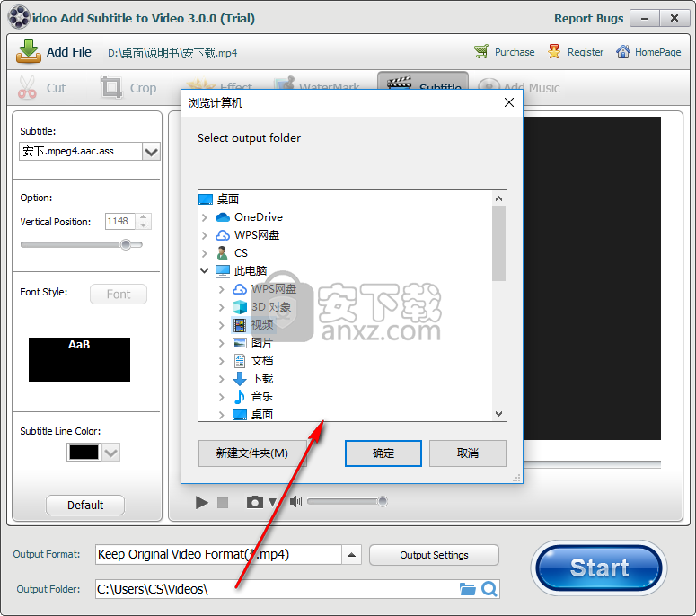Select the Cut scissors tool
The height and width of the screenshot is (616, 696).
27,87
